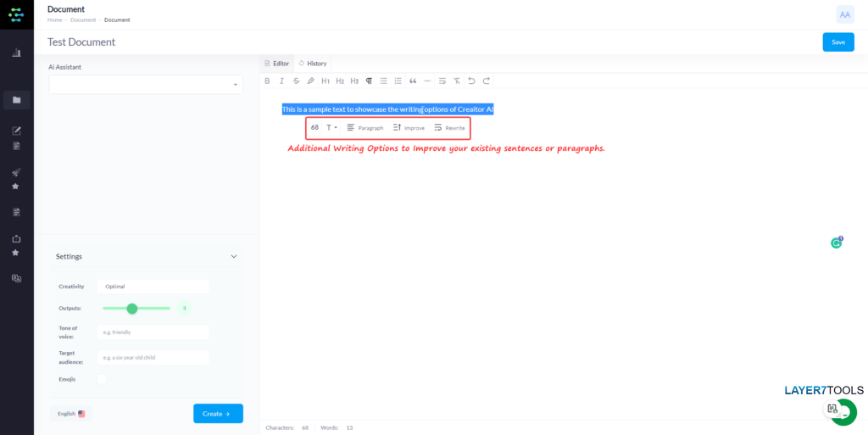Open the folder icon in the sidebar

coord(17,100)
